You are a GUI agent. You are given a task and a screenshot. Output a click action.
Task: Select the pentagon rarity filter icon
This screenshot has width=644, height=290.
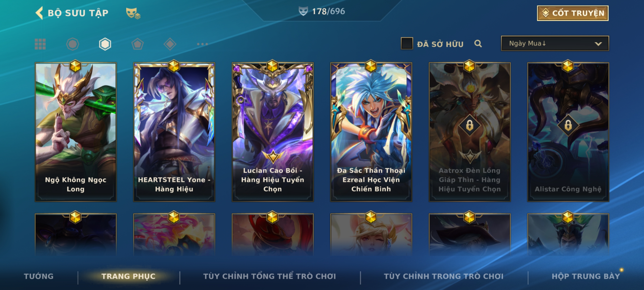point(137,44)
